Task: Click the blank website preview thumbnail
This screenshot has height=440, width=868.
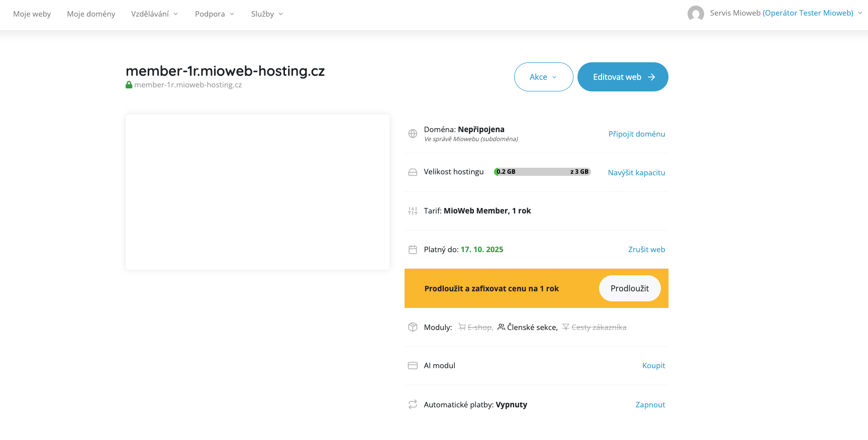Action: click(257, 192)
